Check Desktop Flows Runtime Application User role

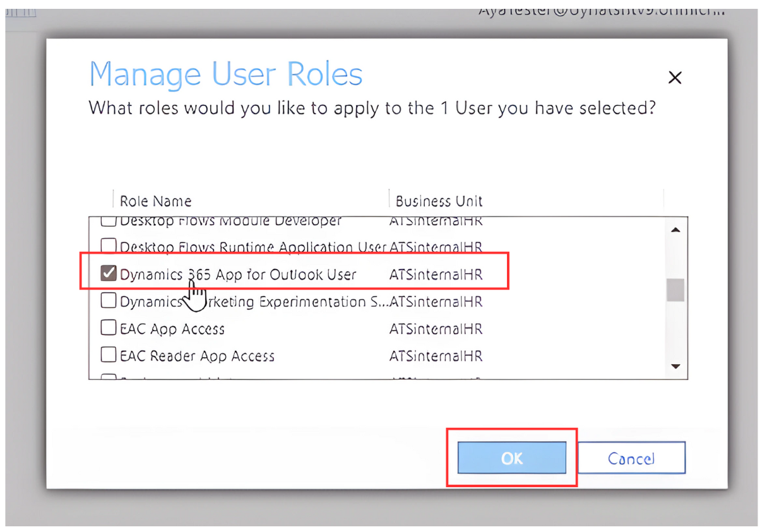pos(109,246)
